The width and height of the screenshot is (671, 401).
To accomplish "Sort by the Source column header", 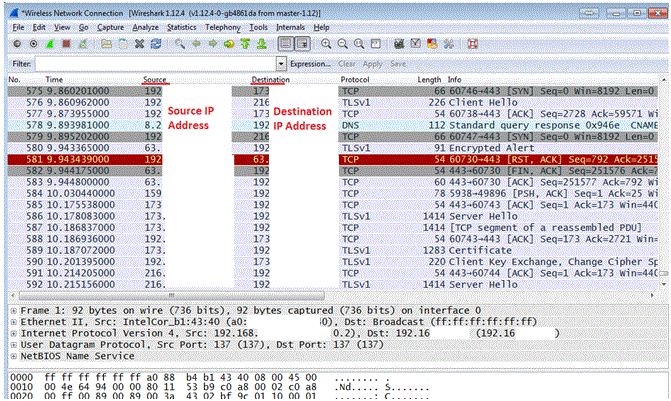I will [x=154, y=80].
